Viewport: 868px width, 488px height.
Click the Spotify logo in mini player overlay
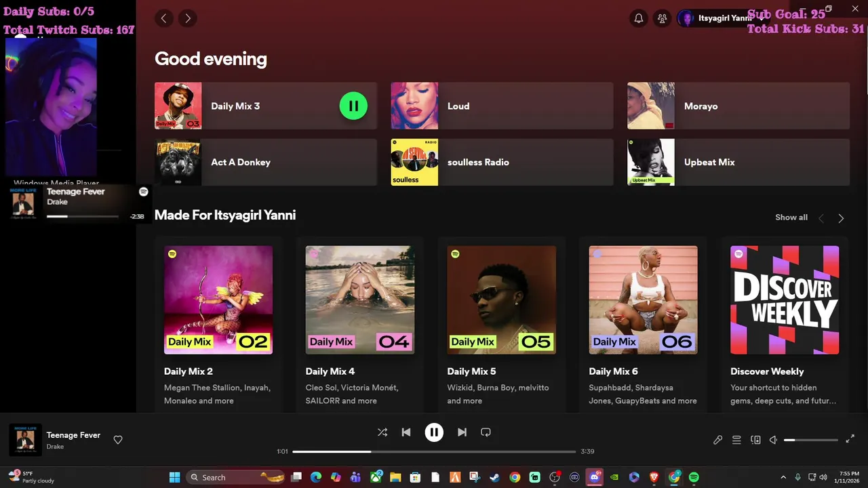click(144, 192)
